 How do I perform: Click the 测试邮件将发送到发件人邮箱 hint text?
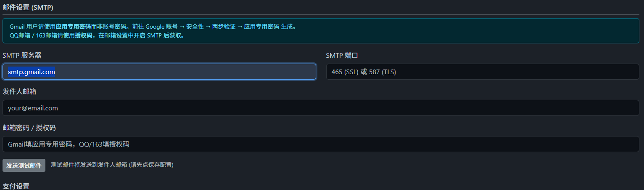coord(89,165)
